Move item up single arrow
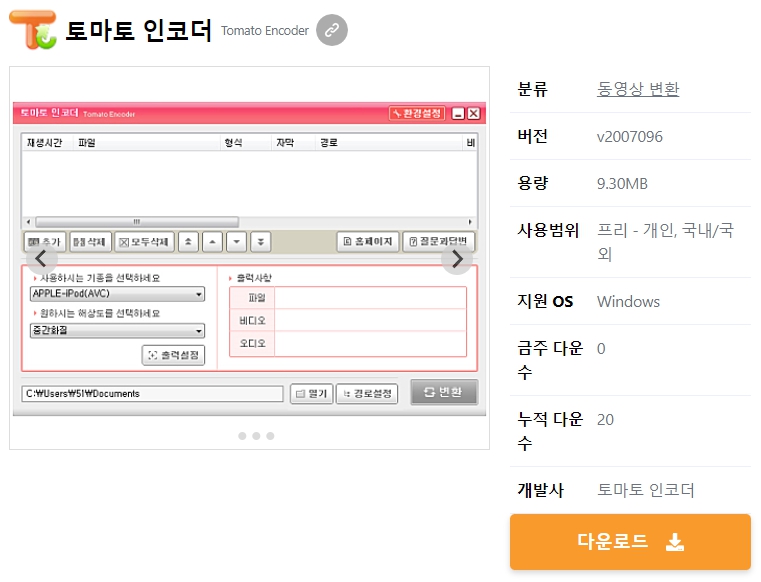 (213, 242)
